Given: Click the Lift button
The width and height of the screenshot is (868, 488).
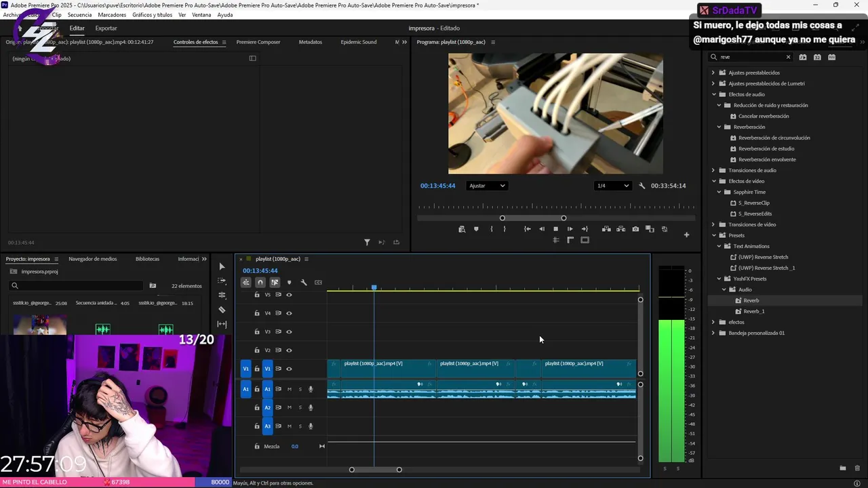Looking at the screenshot, I should (x=606, y=229).
